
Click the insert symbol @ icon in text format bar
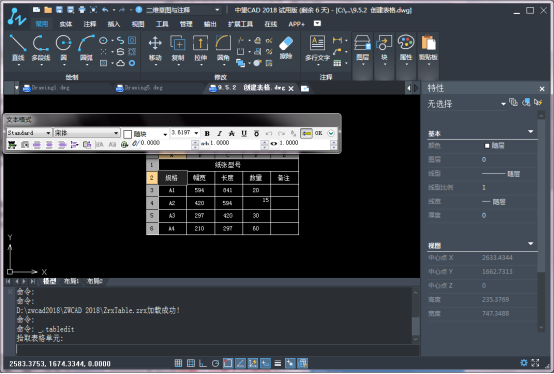(x=124, y=144)
